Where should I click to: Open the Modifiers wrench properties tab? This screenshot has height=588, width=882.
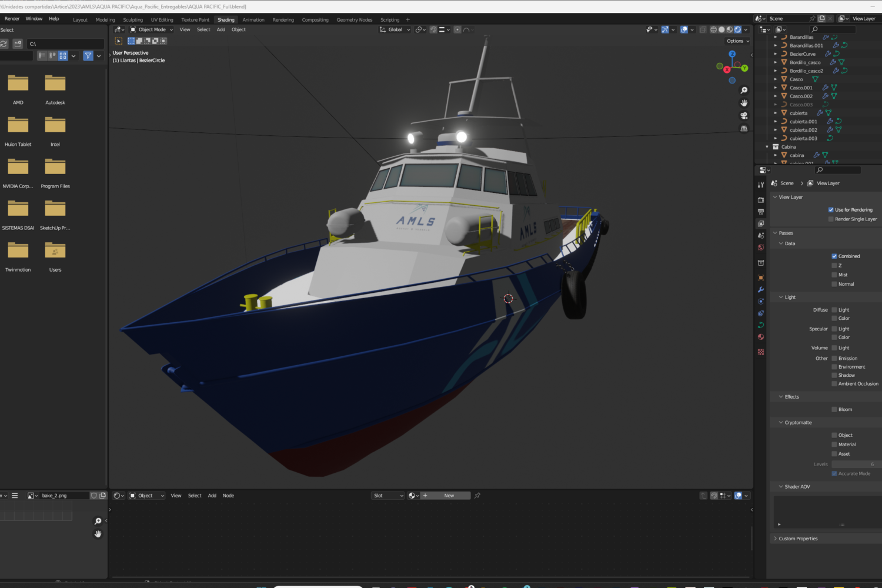click(761, 289)
